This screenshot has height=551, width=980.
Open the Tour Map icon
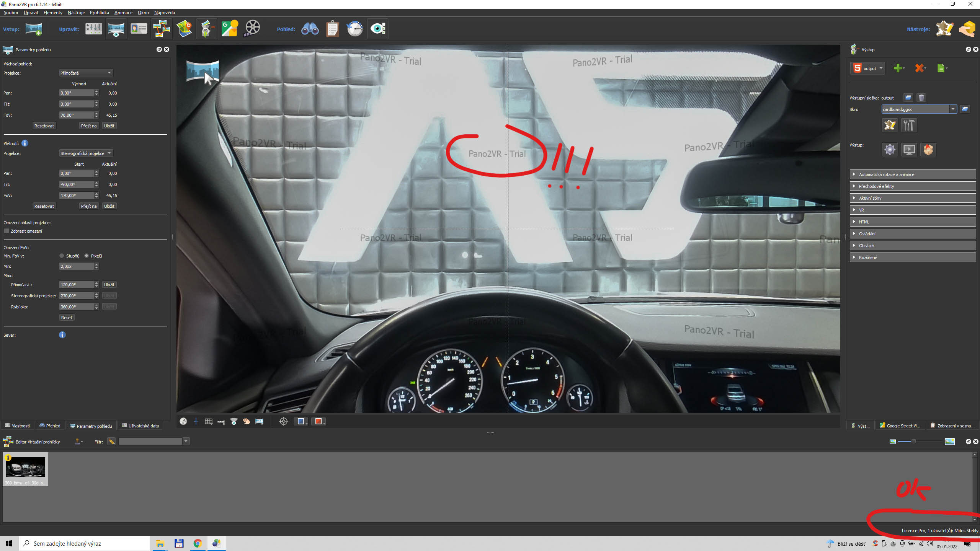click(x=184, y=29)
